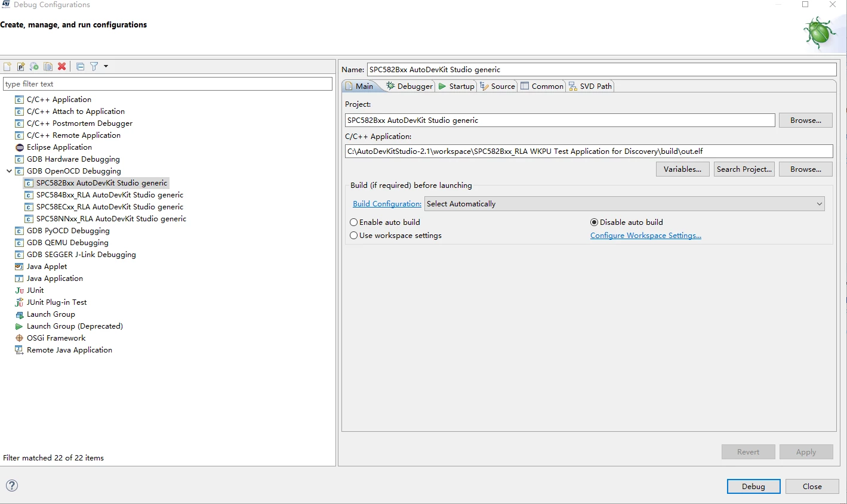Open the SVD Path tab

[590, 86]
